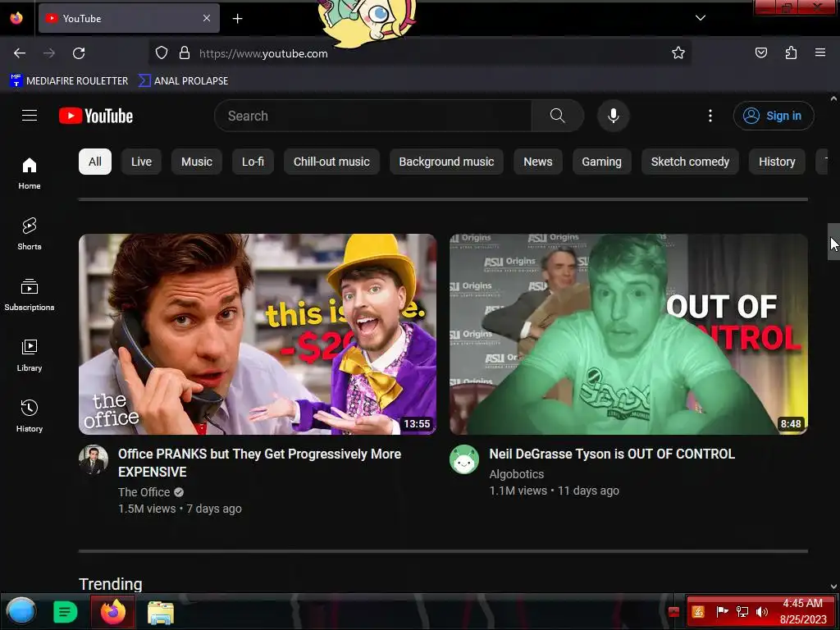Open network icon in system tray
This screenshot has width=840, height=630.
(742, 612)
